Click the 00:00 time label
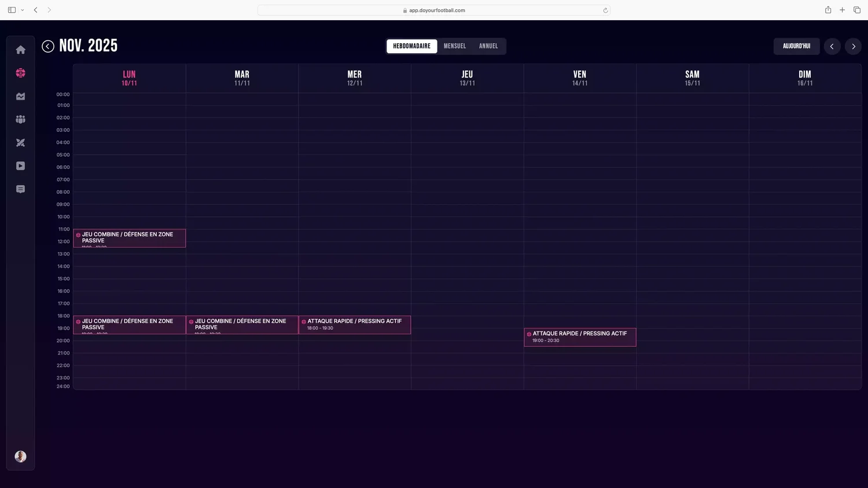Screen dimensions: 868x488 click(63, 94)
